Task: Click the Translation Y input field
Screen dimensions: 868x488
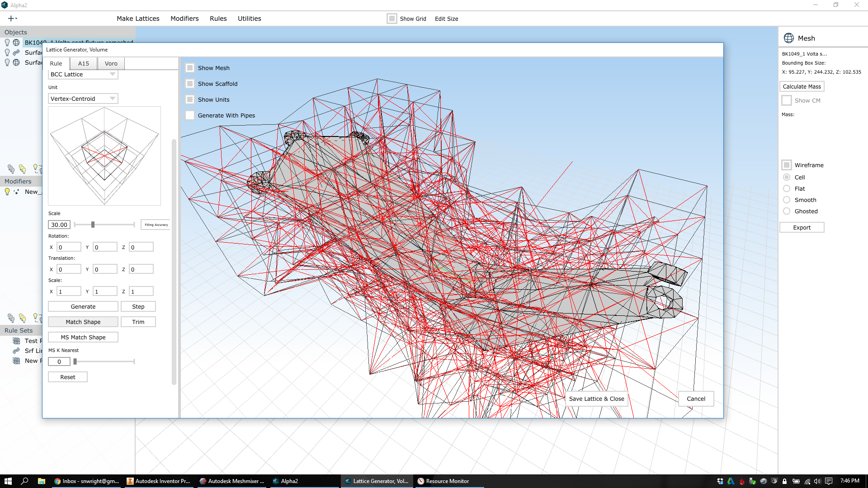Action: point(105,269)
